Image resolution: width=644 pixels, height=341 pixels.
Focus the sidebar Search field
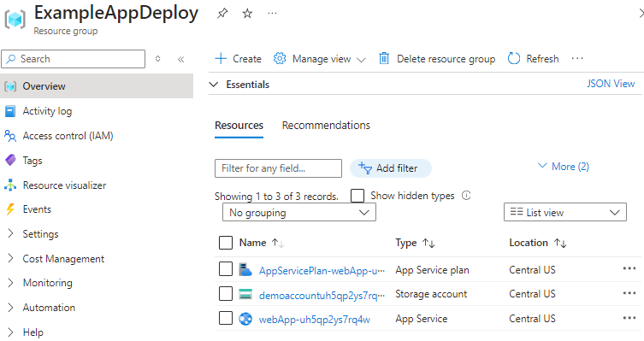[74, 59]
